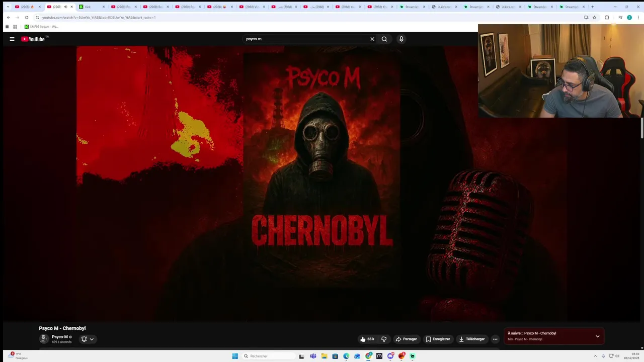Viewport: 644px width, 362px height.
Task: Go back with the browser back arrow
Action: click(x=8, y=18)
